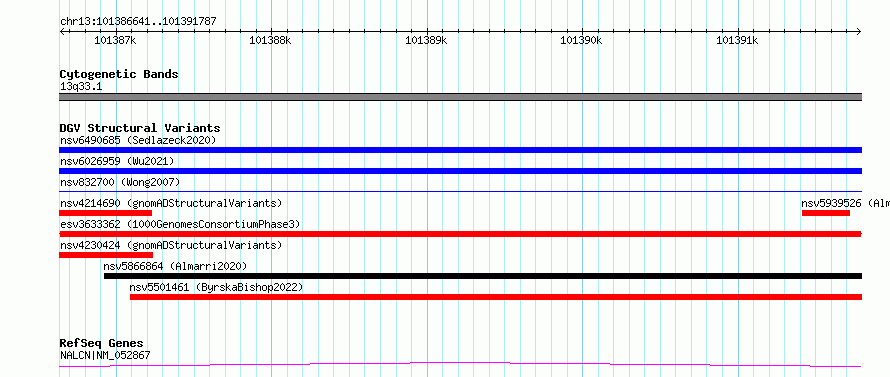Open nsv5501461 (ByrskaBishop2022) variant label
Image resolution: width=890 pixels, height=377 pixels.
[216, 287]
